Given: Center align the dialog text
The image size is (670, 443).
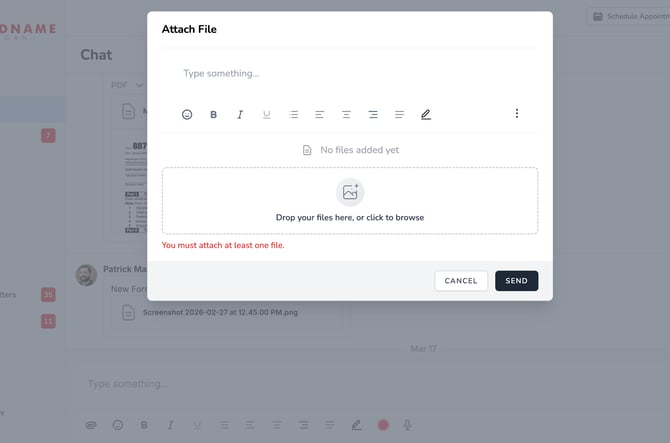Looking at the screenshot, I should 346,114.
